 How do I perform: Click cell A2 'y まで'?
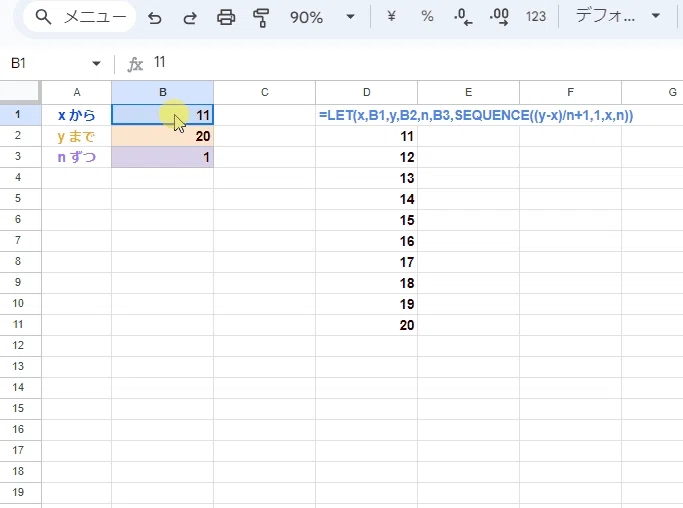click(x=77, y=136)
